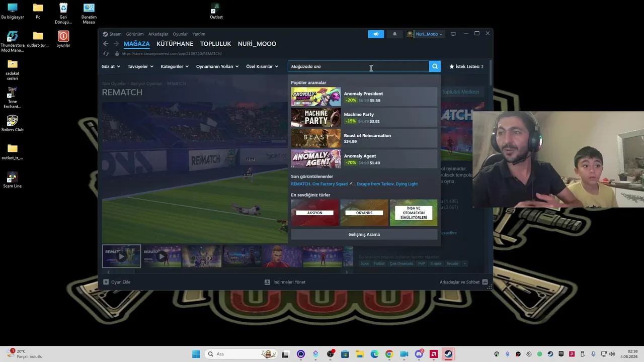This screenshot has width=644, height=362.
Task: Open Arkadaşlar ve Sohbet
Action: (463, 282)
